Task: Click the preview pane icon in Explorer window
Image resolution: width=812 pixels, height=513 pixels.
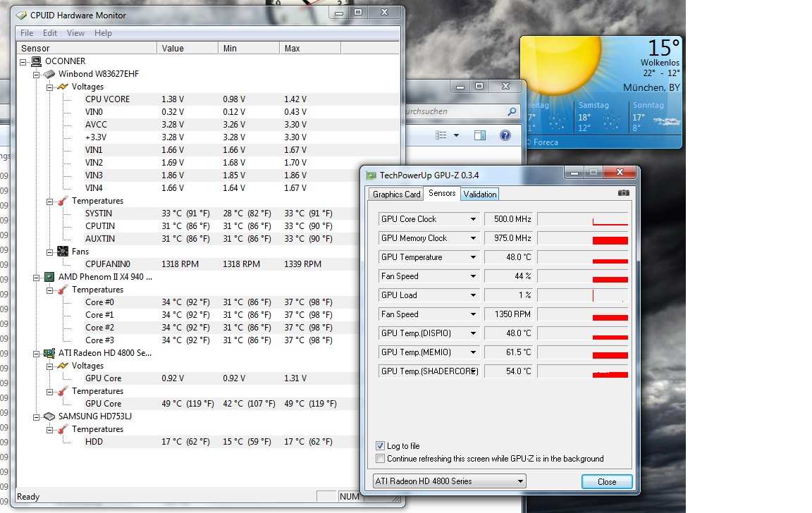Action: 480,135
